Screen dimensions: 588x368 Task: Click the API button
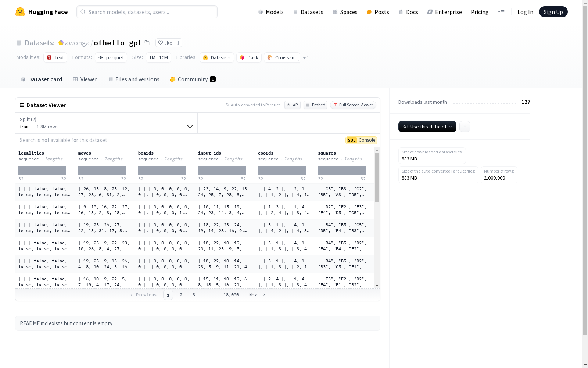coord(293,105)
